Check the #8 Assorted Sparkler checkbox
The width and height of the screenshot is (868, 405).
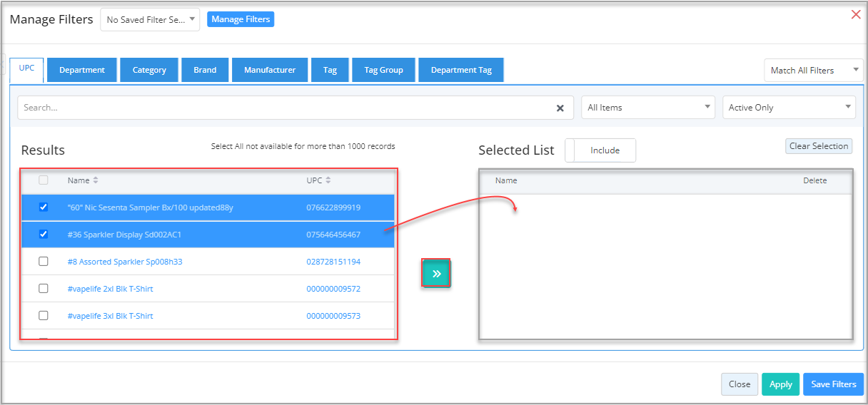(44, 261)
